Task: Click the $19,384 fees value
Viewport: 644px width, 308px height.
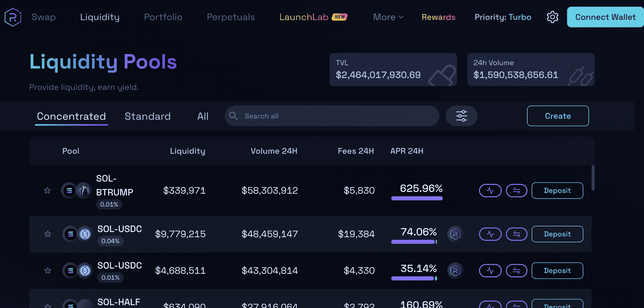Action: click(x=356, y=234)
